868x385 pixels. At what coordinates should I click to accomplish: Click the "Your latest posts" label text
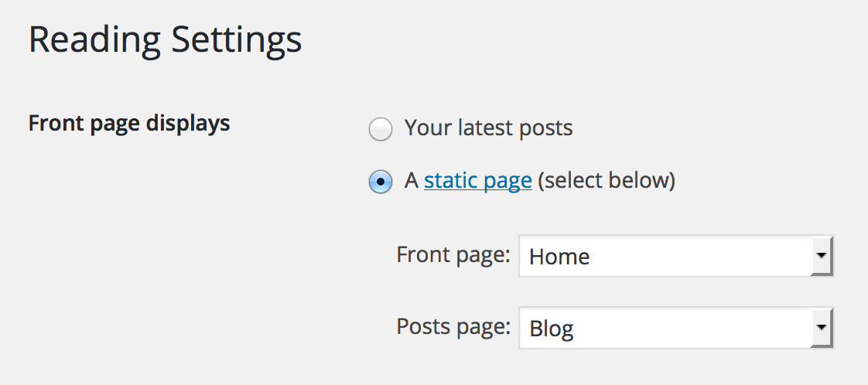pyautogui.click(x=488, y=128)
